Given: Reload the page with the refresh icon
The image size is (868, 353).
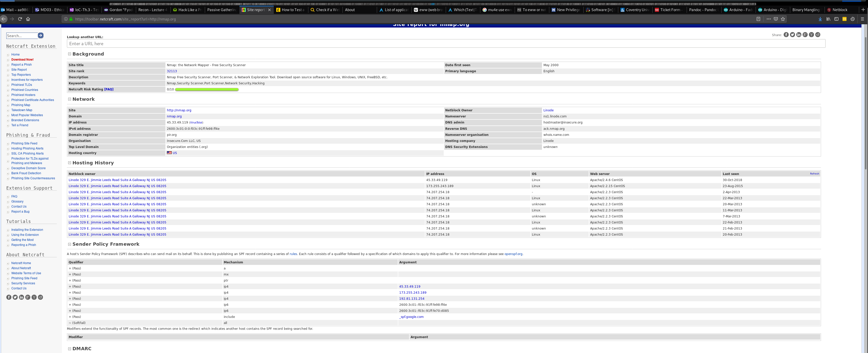Looking at the screenshot, I should [20, 19].
